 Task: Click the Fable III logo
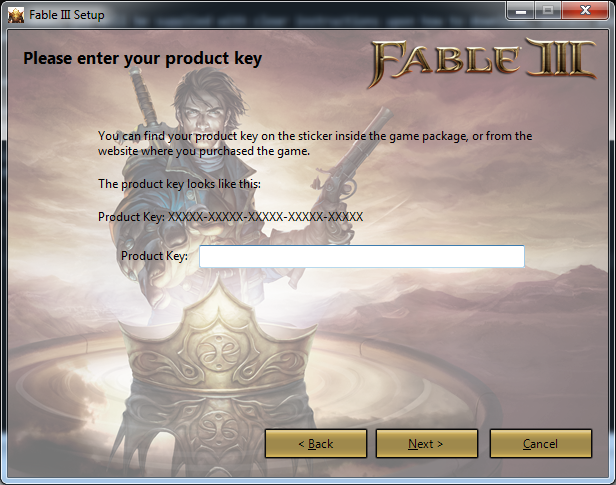[484, 63]
